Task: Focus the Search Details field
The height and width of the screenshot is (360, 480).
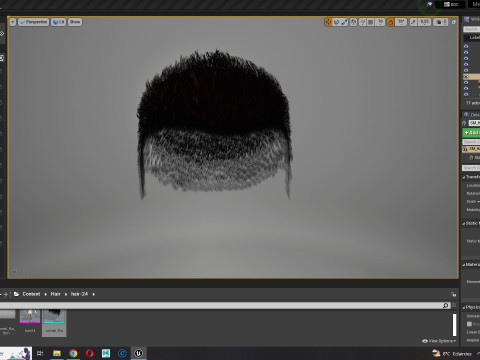Action: pyautogui.click(x=471, y=168)
